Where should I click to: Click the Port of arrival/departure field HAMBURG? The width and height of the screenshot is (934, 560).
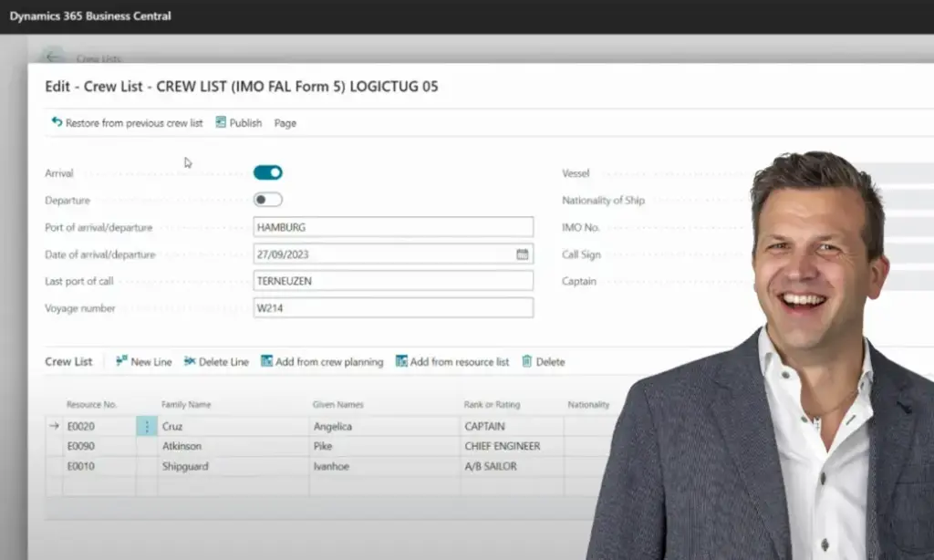pyautogui.click(x=392, y=227)
